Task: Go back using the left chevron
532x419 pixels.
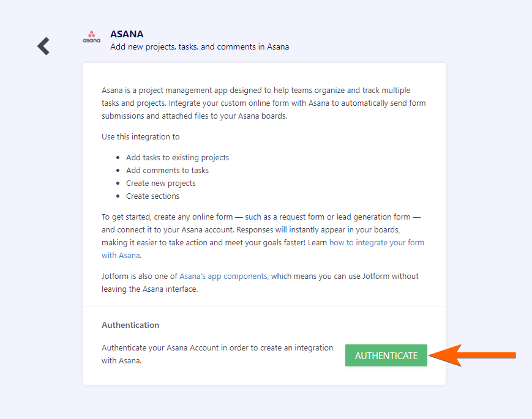Action: [x=43, y=46]
